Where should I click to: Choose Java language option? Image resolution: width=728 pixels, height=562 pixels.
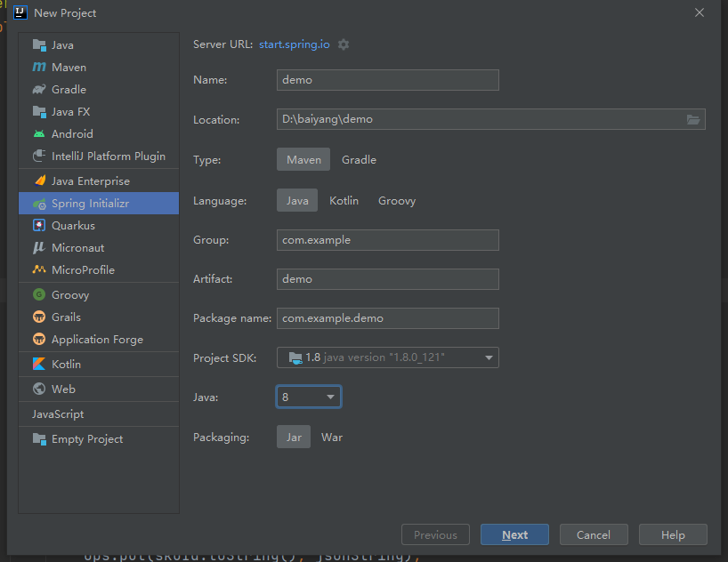(x=297, y=200)
